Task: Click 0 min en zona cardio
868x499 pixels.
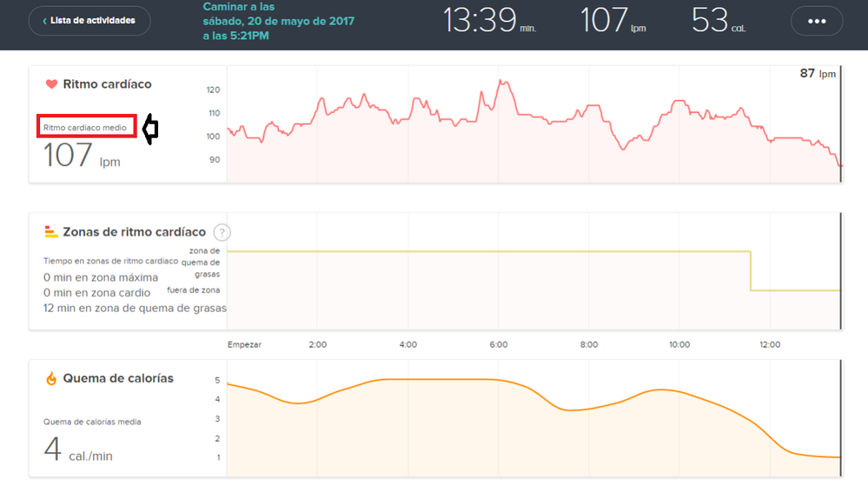Action: pos(96,293)
